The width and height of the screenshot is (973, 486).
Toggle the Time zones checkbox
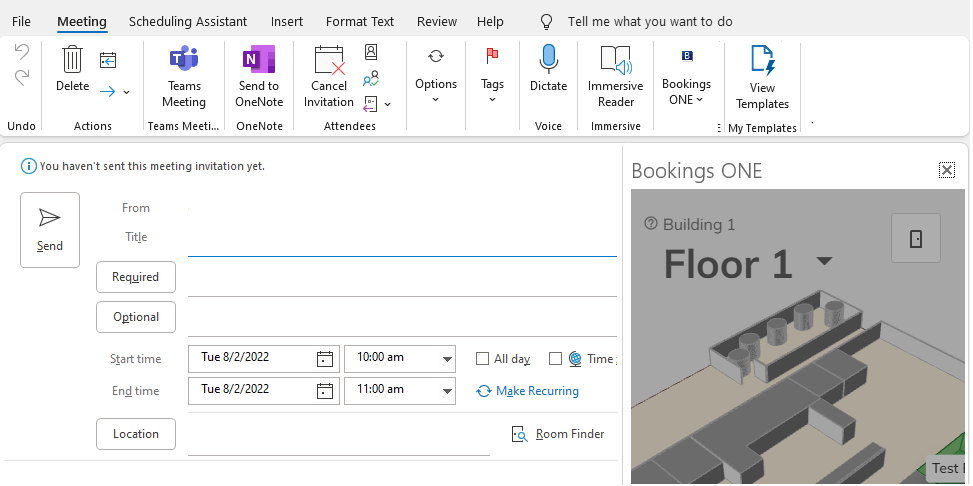(556, 359)
